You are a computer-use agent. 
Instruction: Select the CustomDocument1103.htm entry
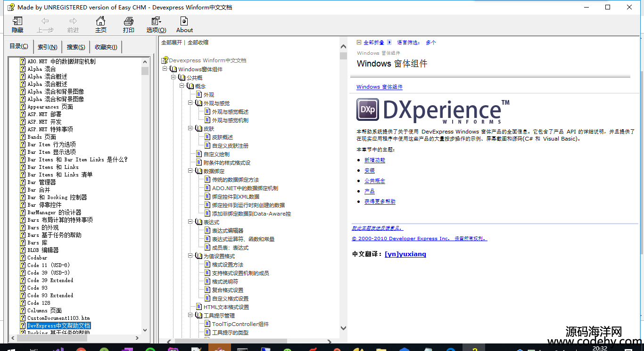[x=58, y=318]
